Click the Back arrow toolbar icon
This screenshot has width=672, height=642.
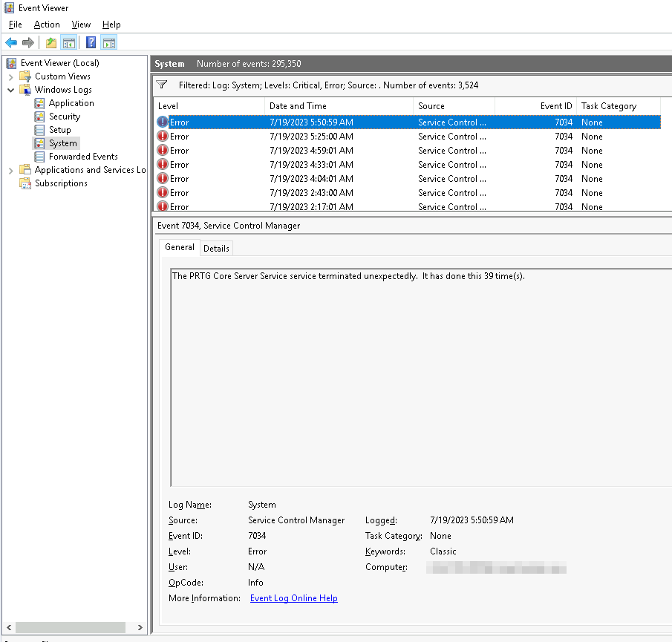[11, 43]
